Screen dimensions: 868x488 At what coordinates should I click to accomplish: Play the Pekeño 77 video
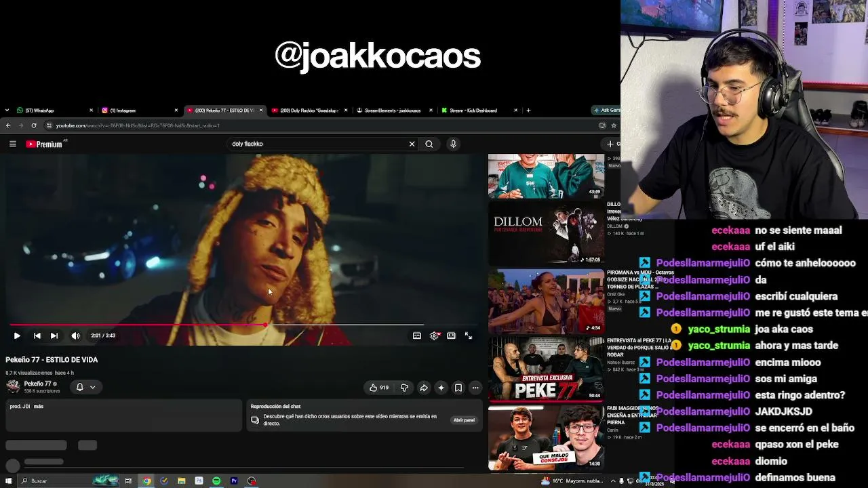coord(17,335)
